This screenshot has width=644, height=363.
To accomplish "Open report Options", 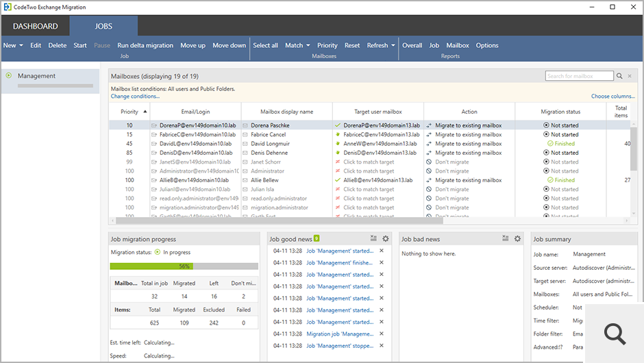I will 487,45.
